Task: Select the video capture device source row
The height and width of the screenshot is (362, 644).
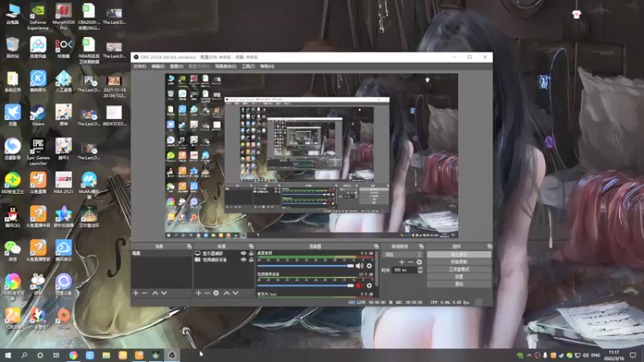Action: click(224, 260)
